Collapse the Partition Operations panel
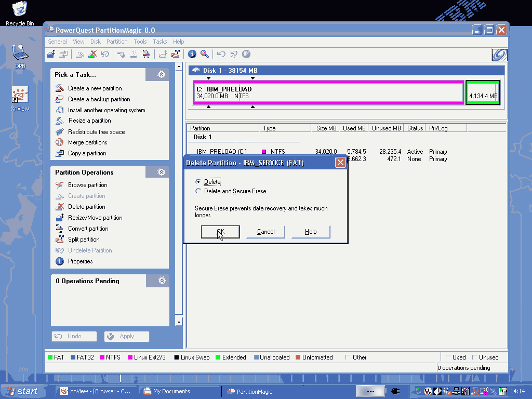Image resolution: width=532 pixels, height=399 pixels. coord(162,172)
